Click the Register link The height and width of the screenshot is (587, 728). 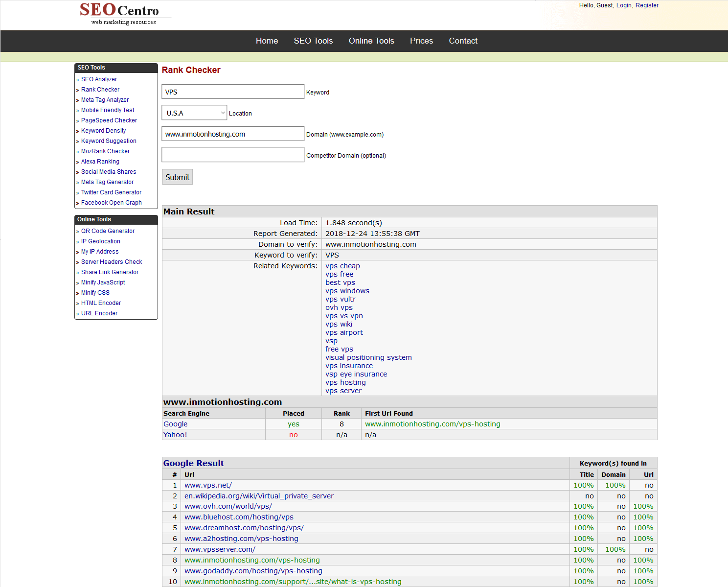(647, 5)
